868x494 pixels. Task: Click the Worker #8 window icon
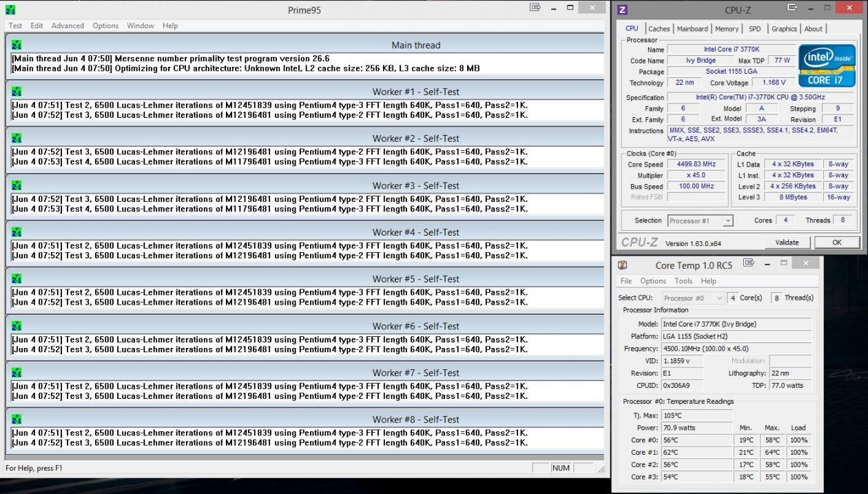click(17, 420)
